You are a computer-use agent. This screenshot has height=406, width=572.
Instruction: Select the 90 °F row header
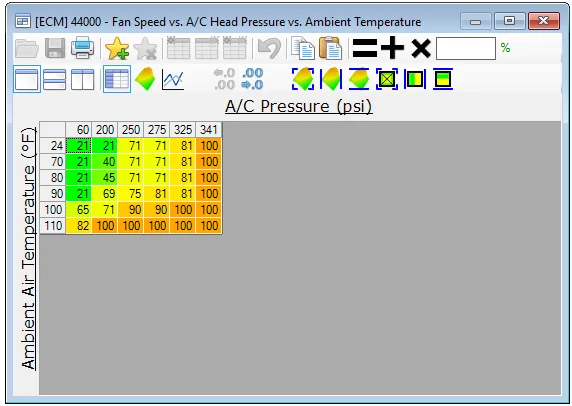(x=53, y=193)
